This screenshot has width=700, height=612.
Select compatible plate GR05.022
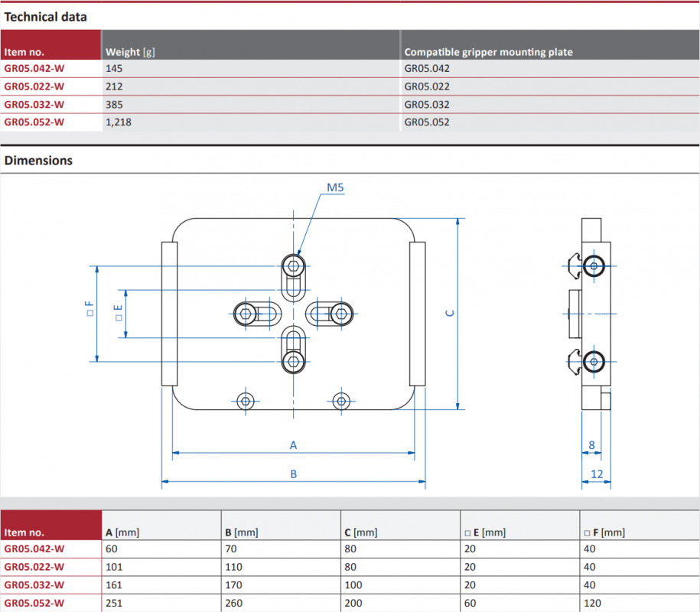427,86
